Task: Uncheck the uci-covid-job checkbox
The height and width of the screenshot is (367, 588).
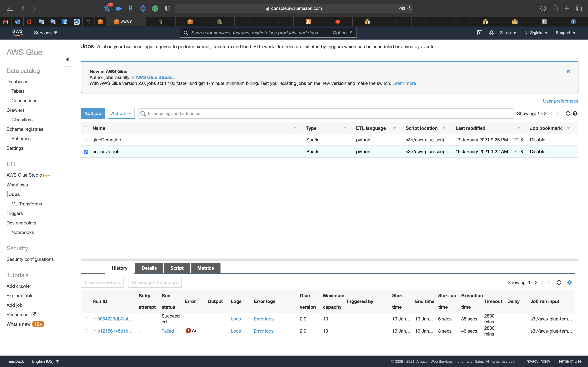Action: coord(86,152)
